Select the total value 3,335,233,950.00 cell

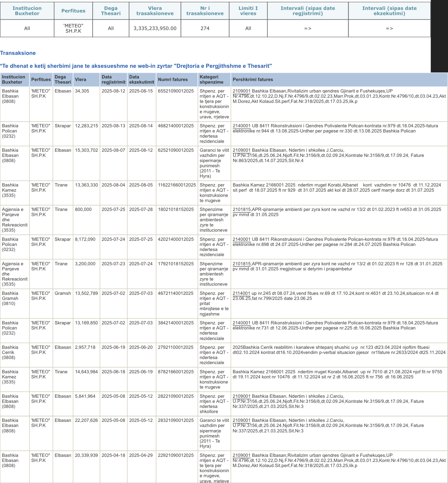pos(155,29)
